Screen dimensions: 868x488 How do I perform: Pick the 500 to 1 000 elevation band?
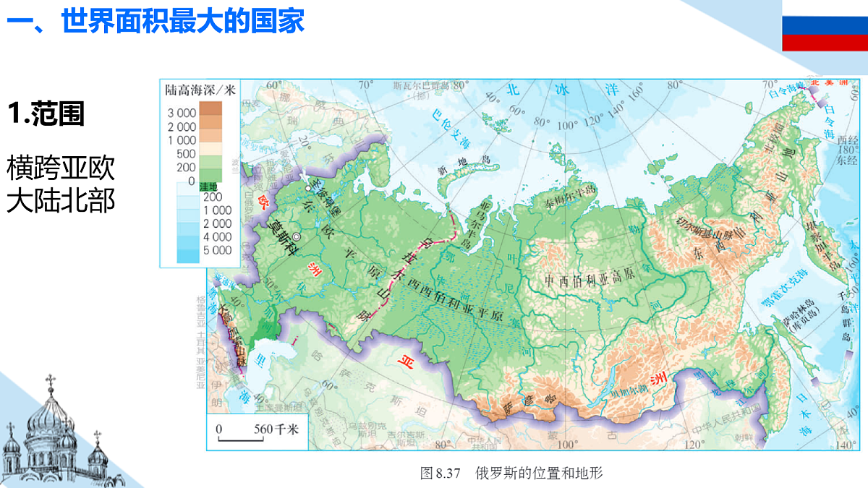coord(211,147)
